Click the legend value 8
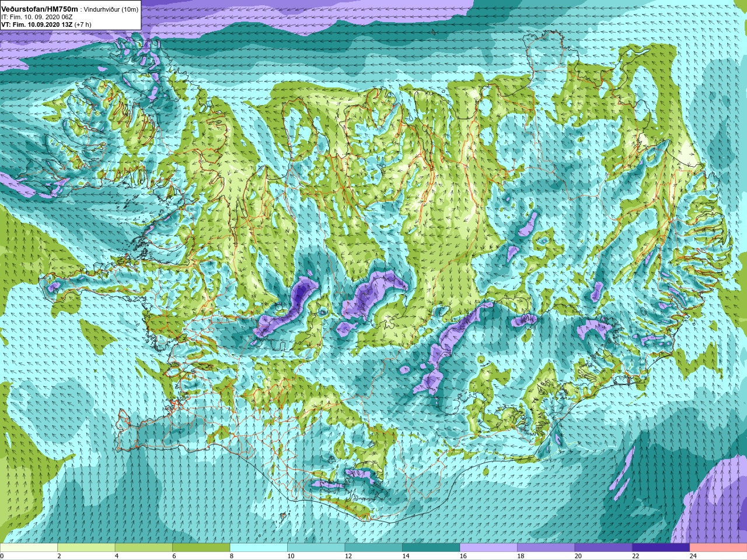This screenshot has height=560, width=747. point(232,556)
